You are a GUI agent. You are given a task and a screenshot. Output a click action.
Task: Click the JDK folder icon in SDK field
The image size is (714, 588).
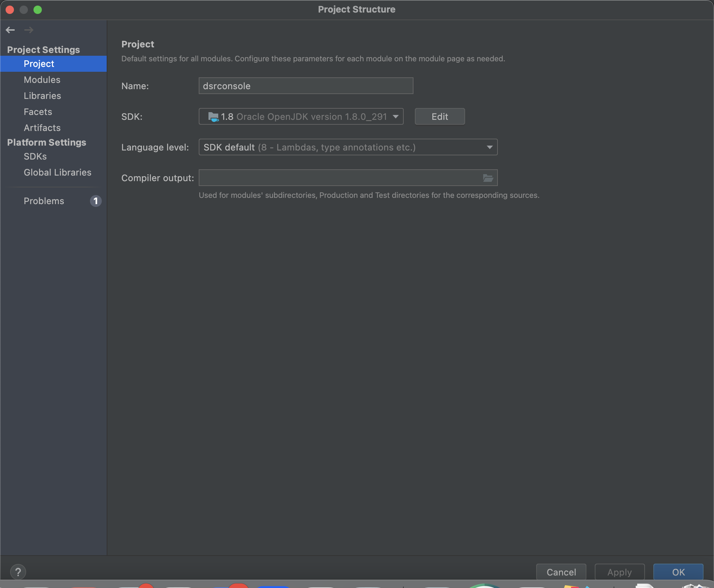click(x=213, y=117)
